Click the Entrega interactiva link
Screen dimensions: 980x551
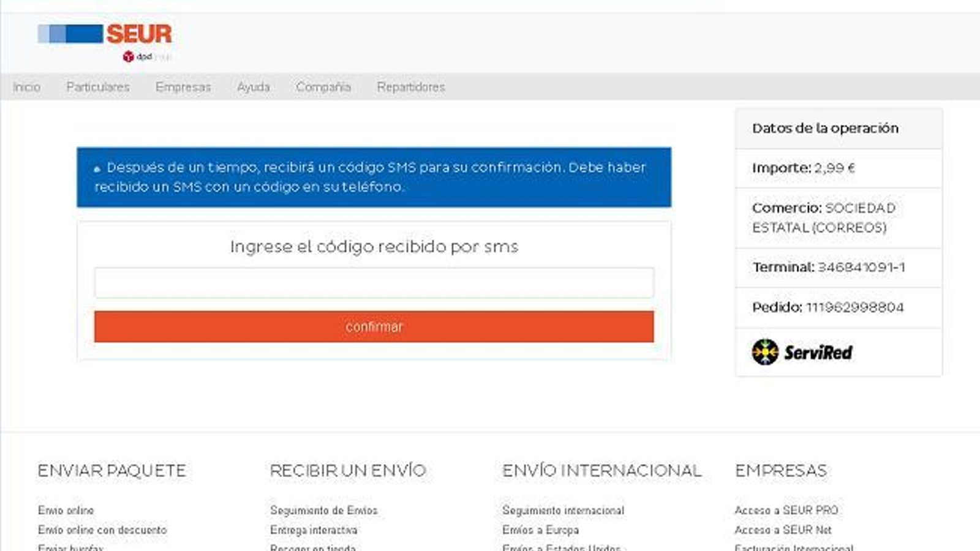pyautogui.click(x=314, y=530)
